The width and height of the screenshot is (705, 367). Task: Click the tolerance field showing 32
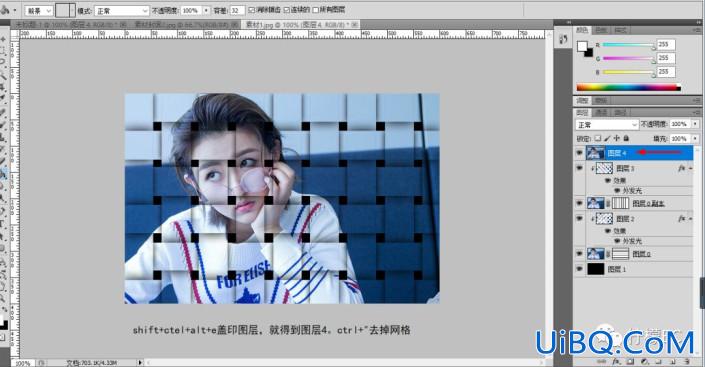pos(237,10)
